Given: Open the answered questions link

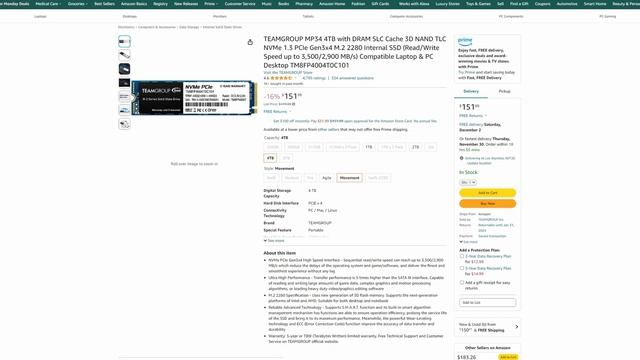Looking at the screenshot, I should coord(352,78).
